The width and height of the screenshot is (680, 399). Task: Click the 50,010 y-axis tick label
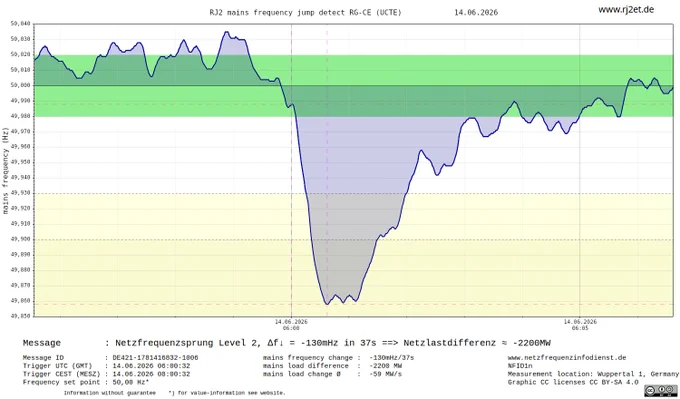click(21, 70)
